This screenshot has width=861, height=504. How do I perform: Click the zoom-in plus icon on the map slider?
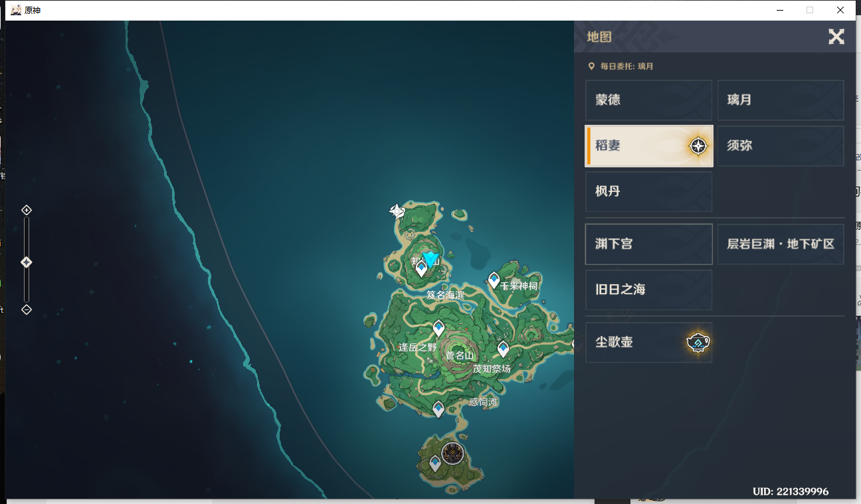(x=27, y=210)
